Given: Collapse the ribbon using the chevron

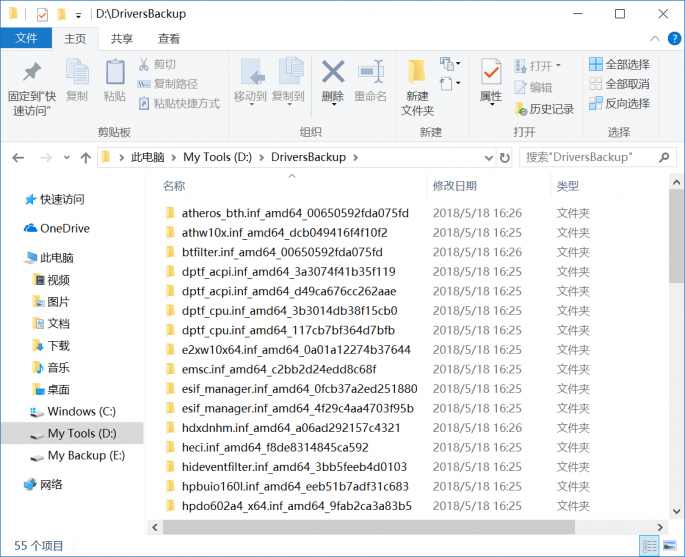Looking at the screenshot, I should pyautogui.click(x=653, y=39).
